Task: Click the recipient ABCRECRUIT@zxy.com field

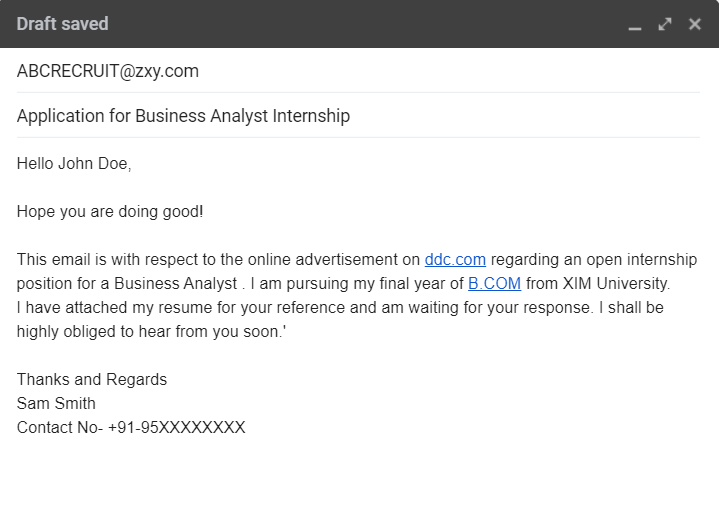Action: tap(358, 71)
